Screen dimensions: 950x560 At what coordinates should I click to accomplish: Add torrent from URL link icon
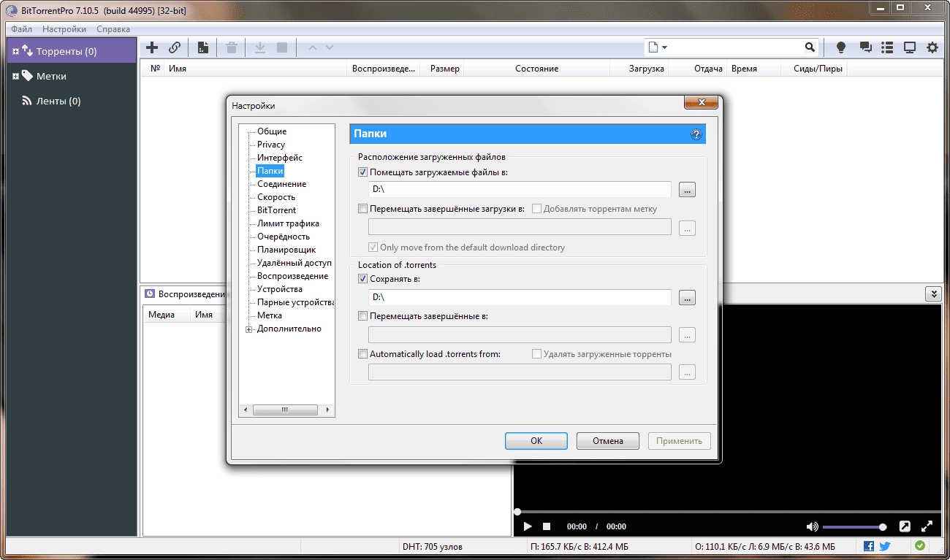(x=175, y=47)
